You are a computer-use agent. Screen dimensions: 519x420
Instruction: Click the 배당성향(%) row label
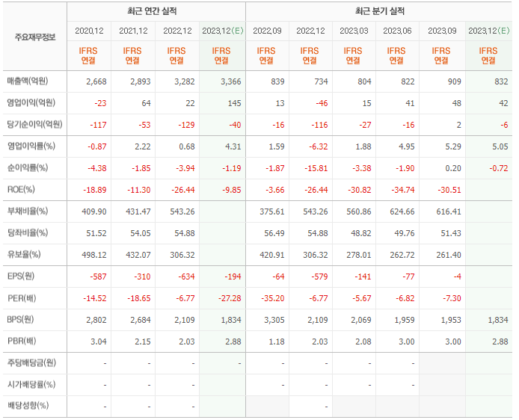point(28,406)
